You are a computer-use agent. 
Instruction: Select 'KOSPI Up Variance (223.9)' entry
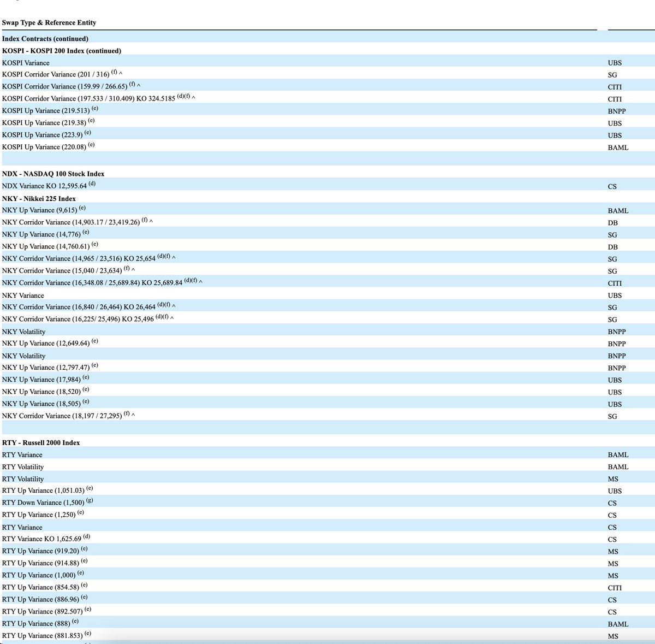327,134
